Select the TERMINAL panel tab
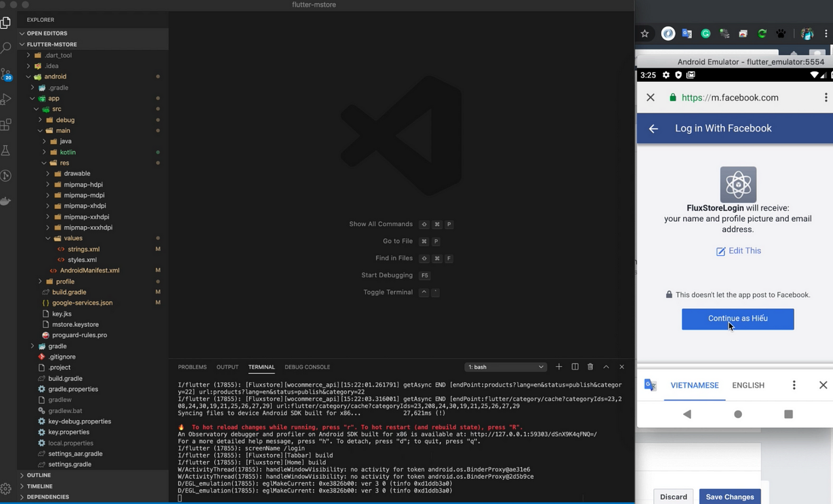Screen dimensions: 833x504 click(261, 367)
